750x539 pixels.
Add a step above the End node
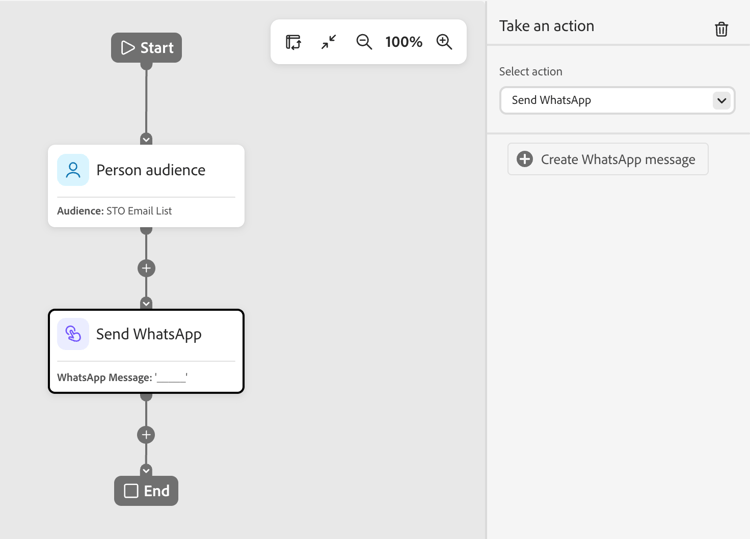coord(146,435)
